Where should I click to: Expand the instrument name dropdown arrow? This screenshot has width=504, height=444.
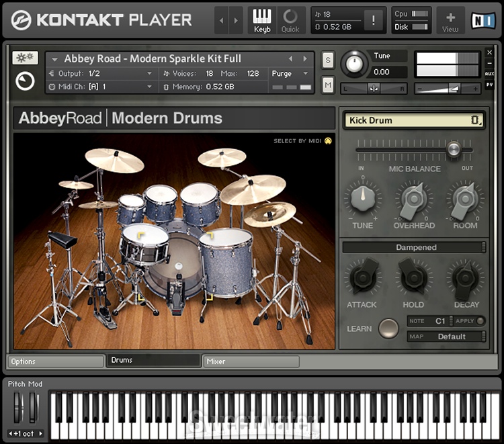54,59
